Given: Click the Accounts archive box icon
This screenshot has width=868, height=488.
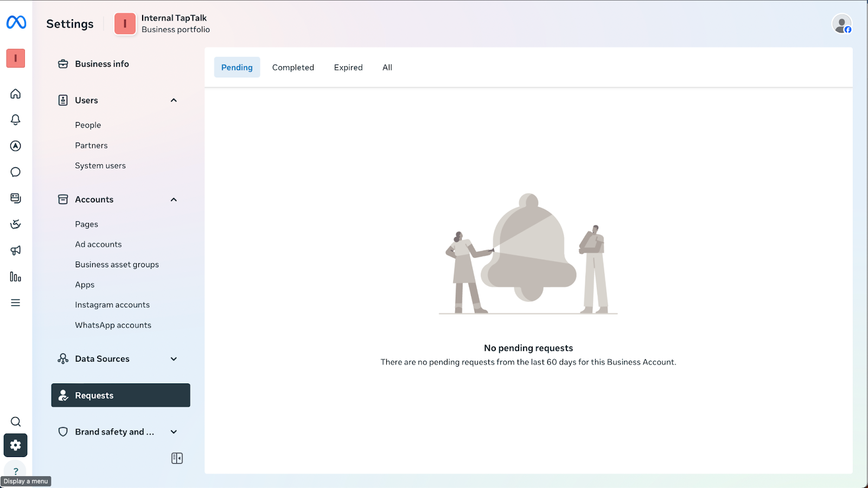Looking at the screenshot, I should point(63,200).
